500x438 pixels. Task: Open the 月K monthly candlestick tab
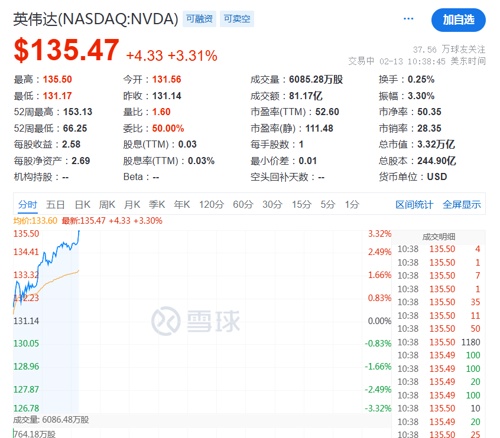(x=132, y=204)
